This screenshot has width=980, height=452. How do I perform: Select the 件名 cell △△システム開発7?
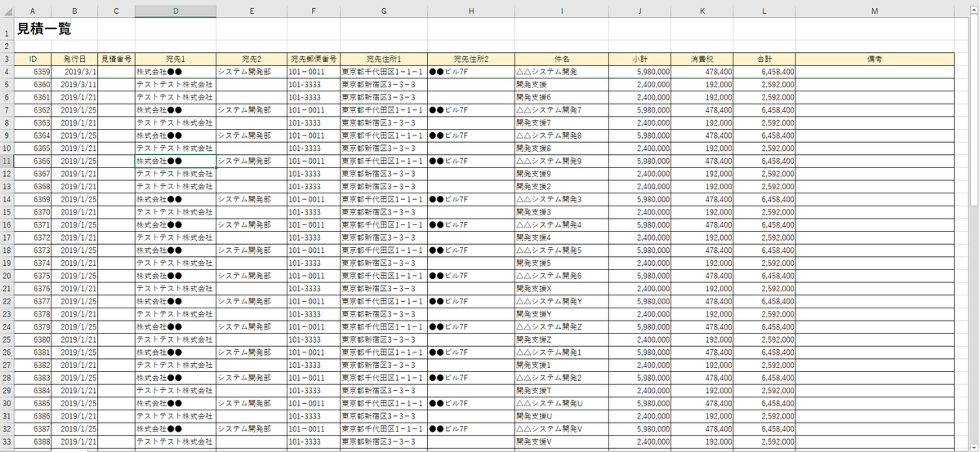tap(562, 110)
